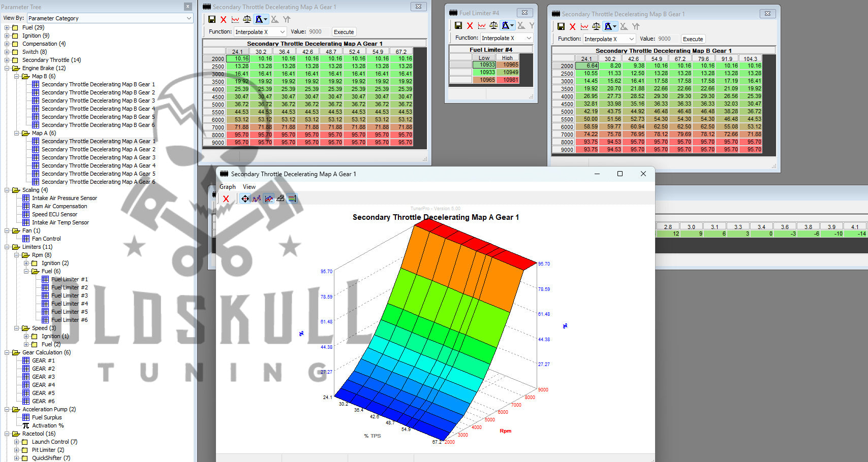Select Fuel Limiter #4 in parameter tree

pyautogui.click(x=70, y=304)
